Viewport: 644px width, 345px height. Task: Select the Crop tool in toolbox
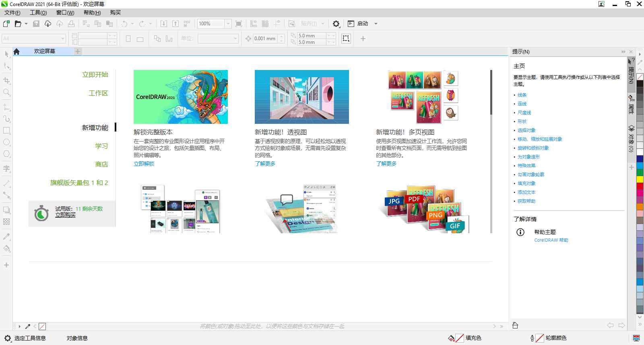6,80
